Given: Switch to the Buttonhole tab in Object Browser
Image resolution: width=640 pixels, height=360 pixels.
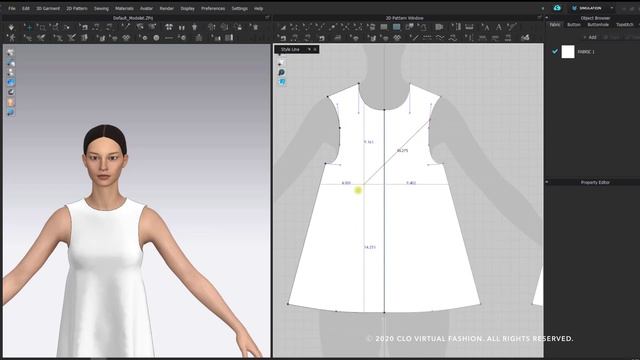Looking at the screenshot, I should point(598,24).
